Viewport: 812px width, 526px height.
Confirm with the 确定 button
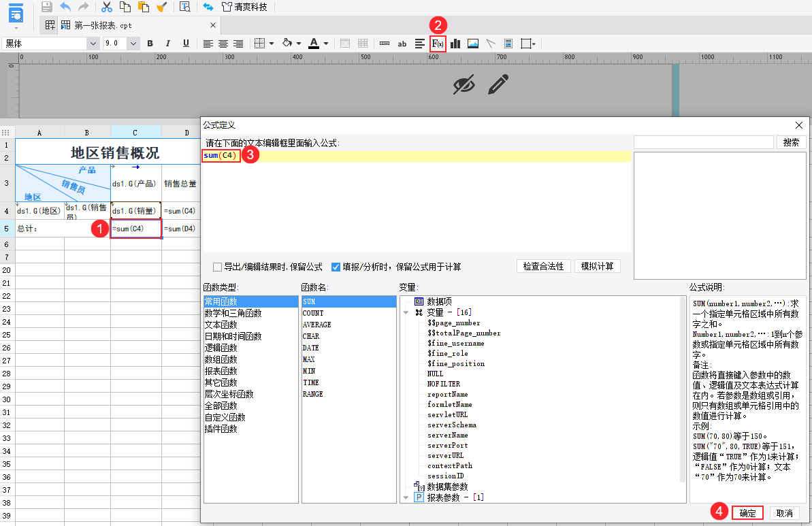[747, 513]
